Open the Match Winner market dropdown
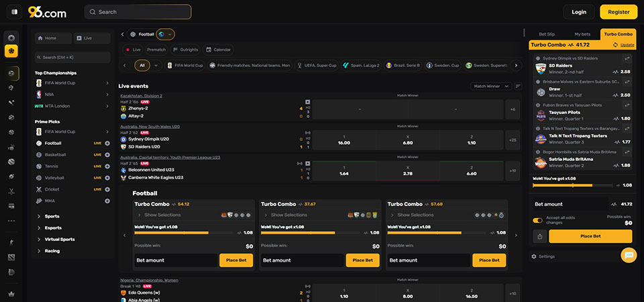 tap(491, 87)
